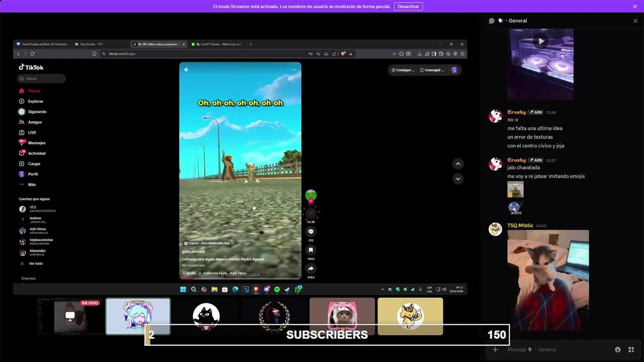
Task: Open the video comments bubble
Action: [x=311, y=231]
